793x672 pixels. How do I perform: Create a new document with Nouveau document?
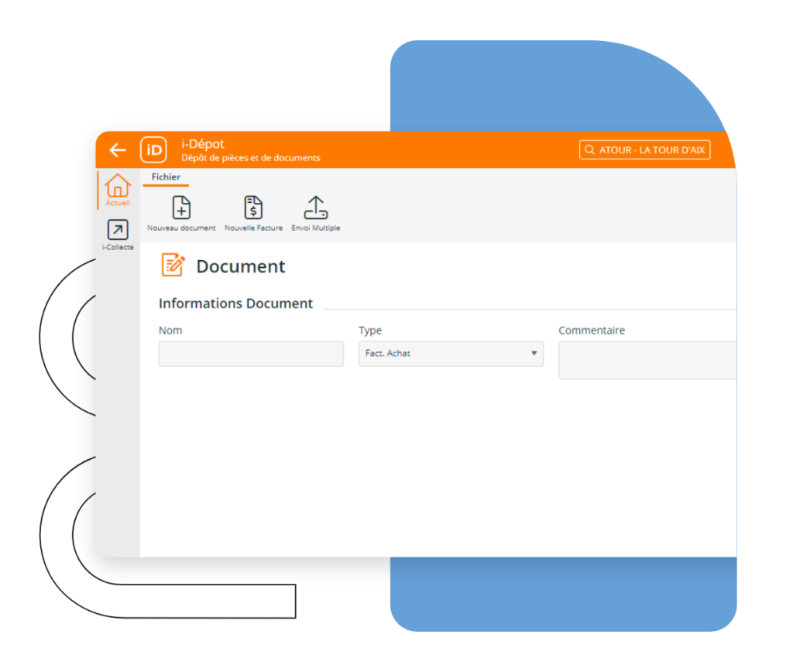pyautogui.click(x=181, y=208)
